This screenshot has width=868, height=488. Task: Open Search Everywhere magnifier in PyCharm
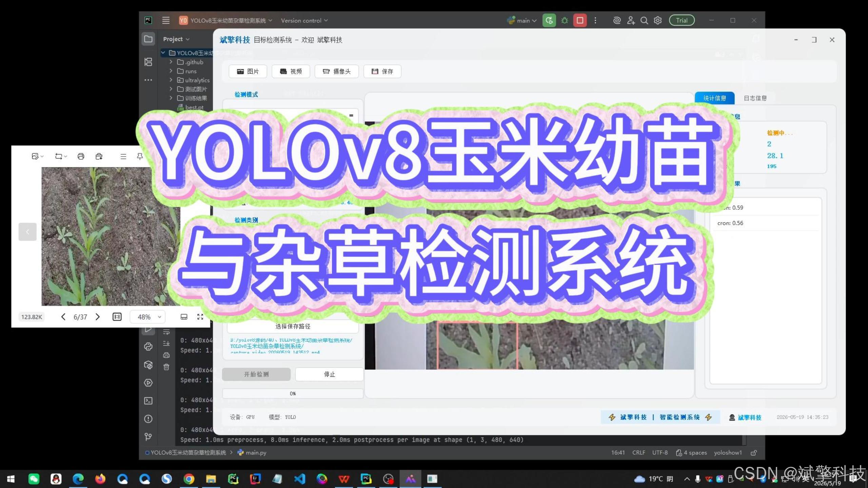pyautogui.click(x=644, y=20)
